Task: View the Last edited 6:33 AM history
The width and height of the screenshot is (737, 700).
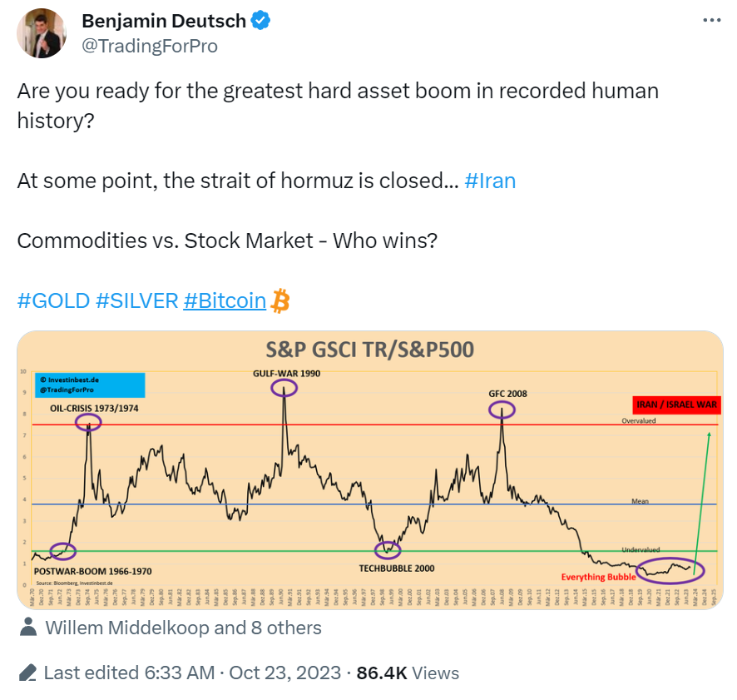Action: click(x=129, y=672)
